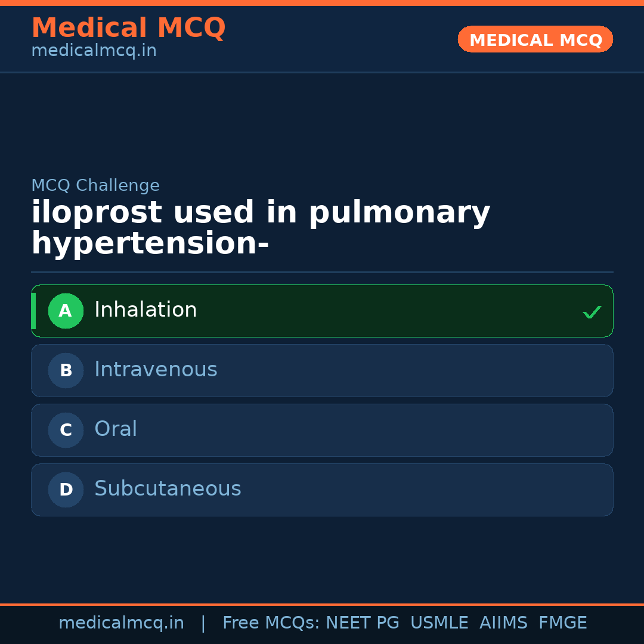Select the "Inhalation" answer text
This screenshot has width=644, height=644.
coord(145,310)
